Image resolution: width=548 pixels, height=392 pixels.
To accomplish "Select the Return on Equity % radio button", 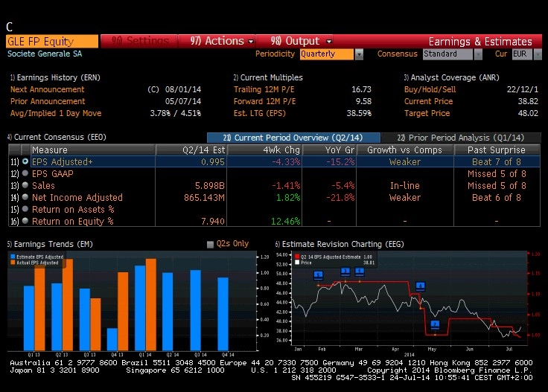I will pyautogui.click(x=25, y=221).
